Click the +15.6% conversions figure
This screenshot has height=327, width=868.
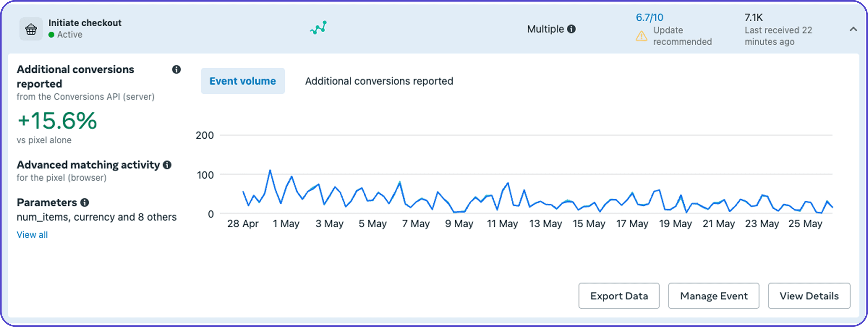point(57,121)
